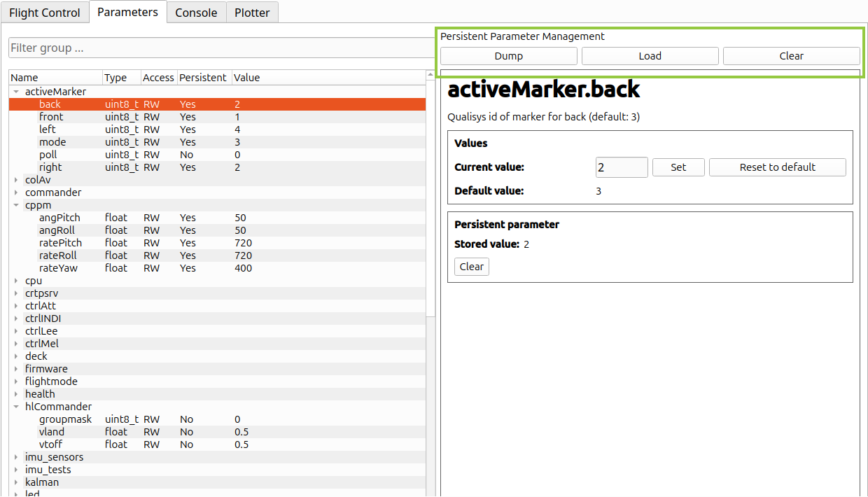
Task: Select the vtoff parameter
Action: [217, 444]
